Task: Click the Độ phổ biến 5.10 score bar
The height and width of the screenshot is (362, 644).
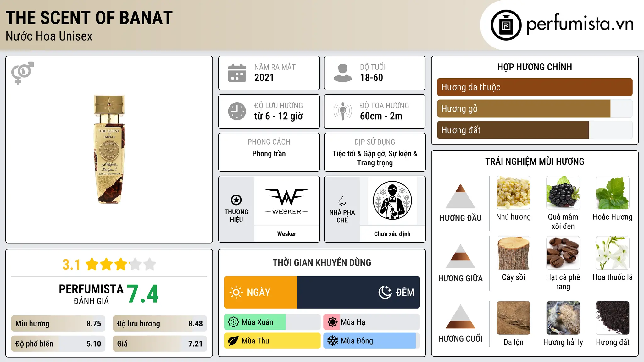Action: coord(58,343)
